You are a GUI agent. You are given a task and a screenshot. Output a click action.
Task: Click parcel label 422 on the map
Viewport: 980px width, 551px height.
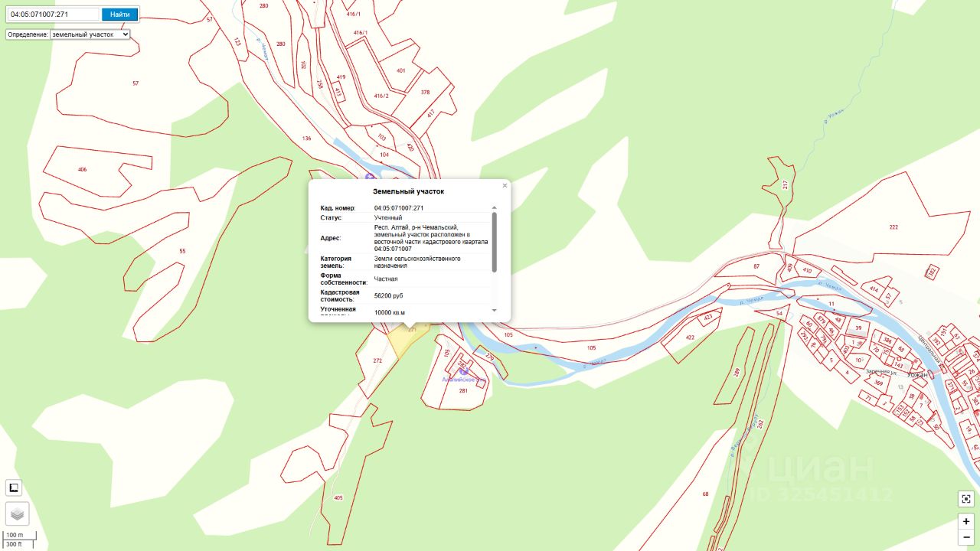(690, 337)
